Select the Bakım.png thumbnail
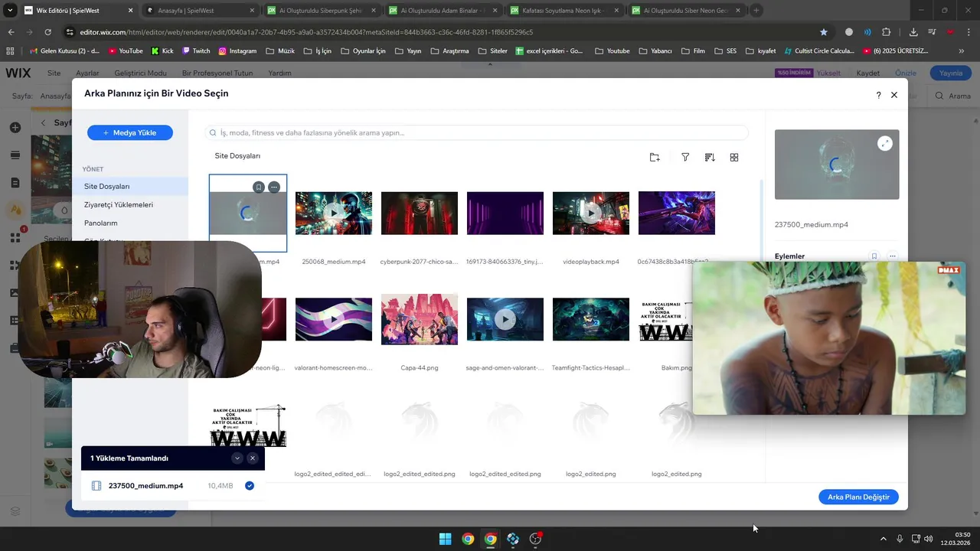This screenshot has height=551, width=980. [x=666, y=319]
